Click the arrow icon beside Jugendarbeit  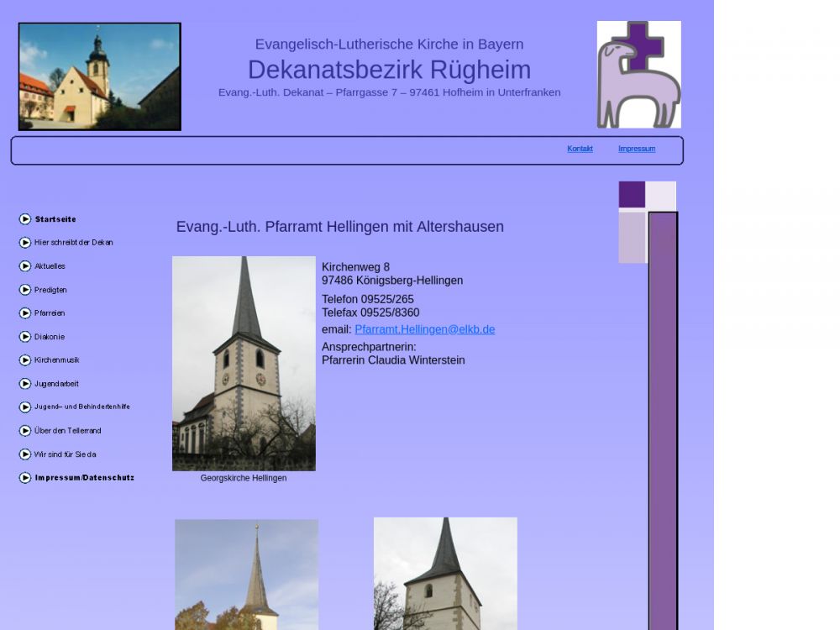pos(25,384)
